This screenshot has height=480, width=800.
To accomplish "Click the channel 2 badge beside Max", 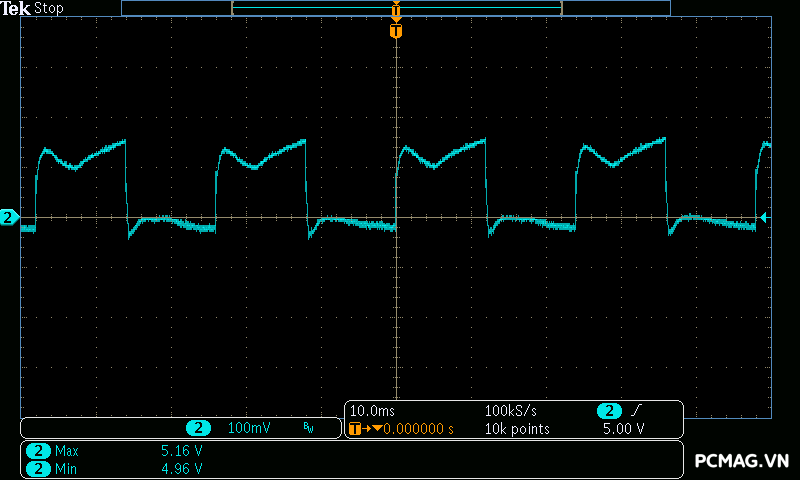I will pos(38,451).
